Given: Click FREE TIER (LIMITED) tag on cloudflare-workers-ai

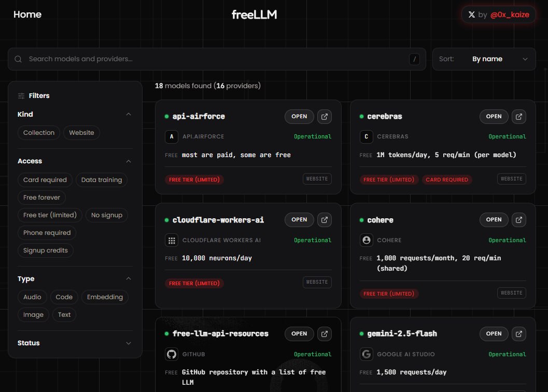Looking at the screenshot, I should [x=194, y=283].
